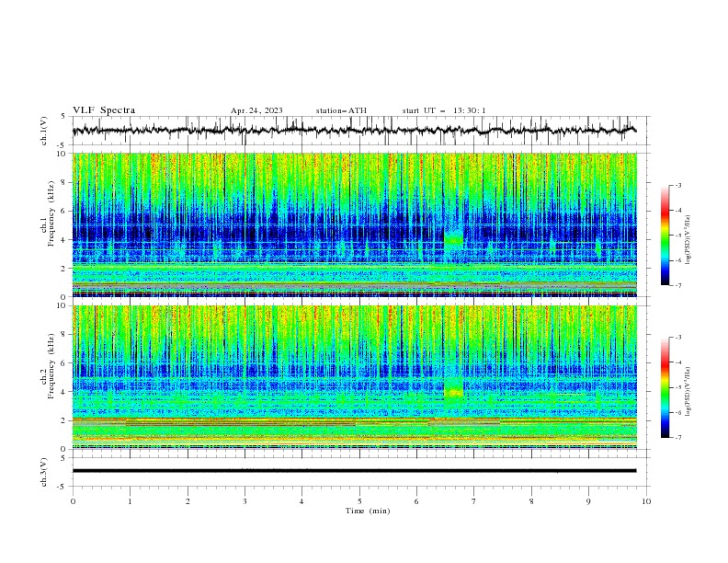Click the "ch.1(V)" waveform axis label
This screenshot has width=728, height=563.
pos(44,131)
